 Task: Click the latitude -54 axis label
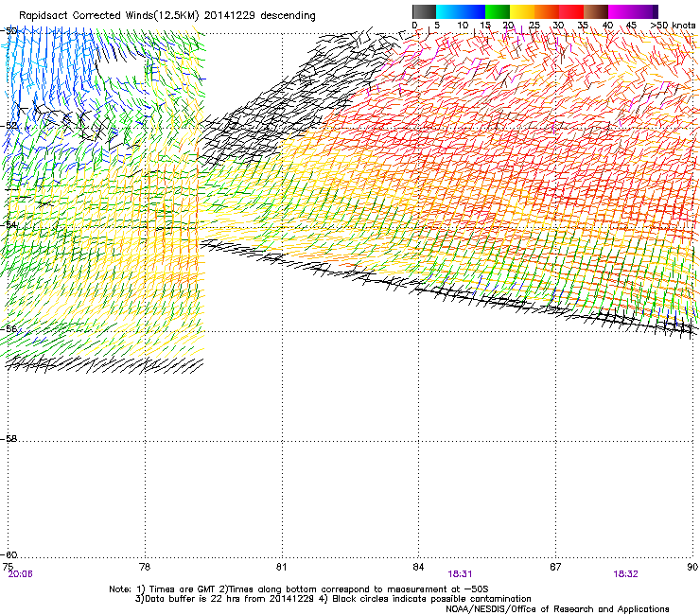click(x=9, y=224)
